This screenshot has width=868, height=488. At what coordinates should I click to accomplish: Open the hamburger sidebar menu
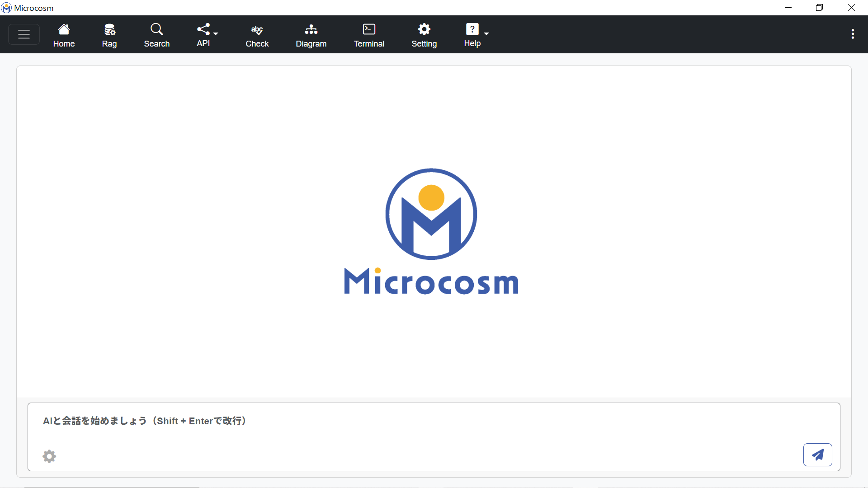24,34
